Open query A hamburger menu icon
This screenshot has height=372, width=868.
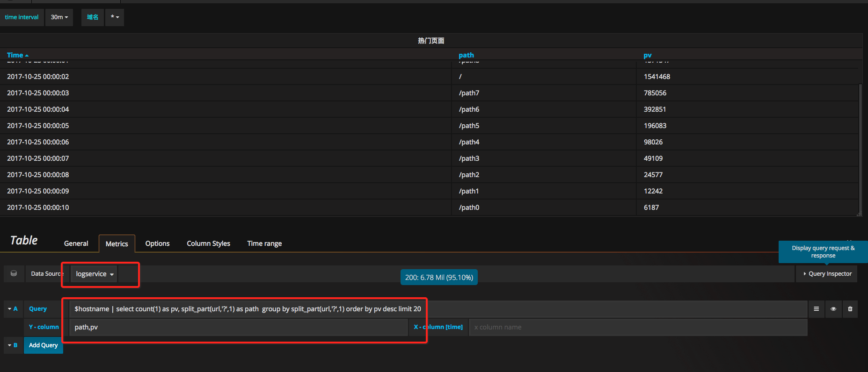[x=816, y=309]
